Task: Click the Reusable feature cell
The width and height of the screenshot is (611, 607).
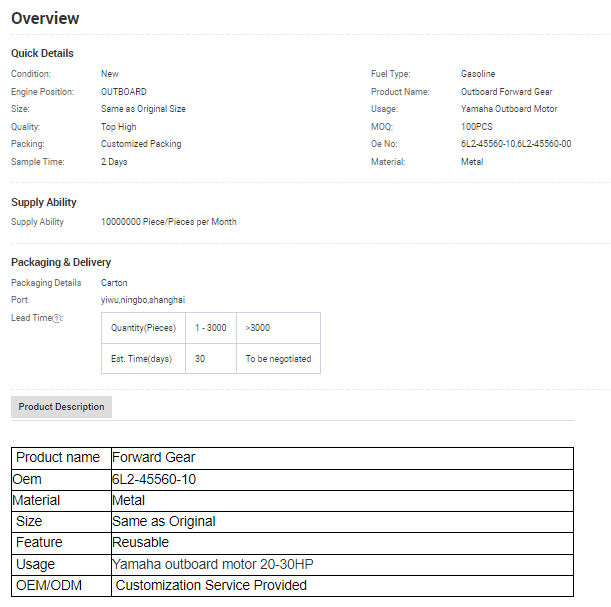Action: tap(141, 542)
